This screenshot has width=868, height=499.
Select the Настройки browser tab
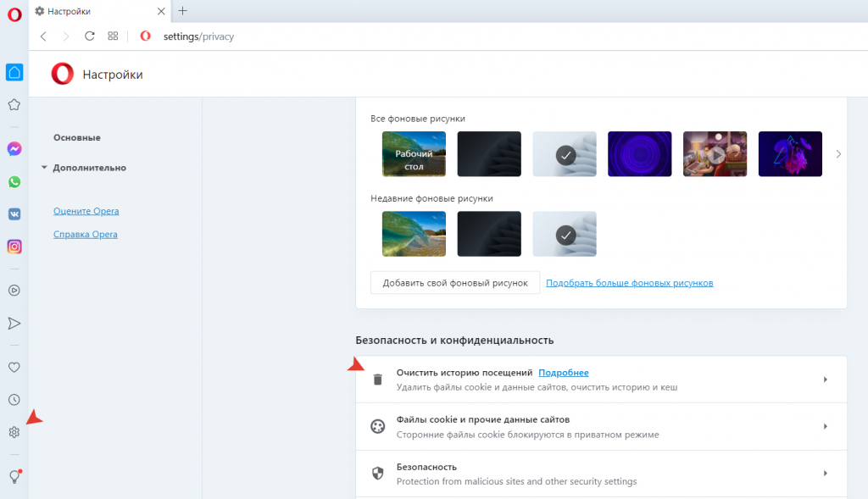(100, 11)
